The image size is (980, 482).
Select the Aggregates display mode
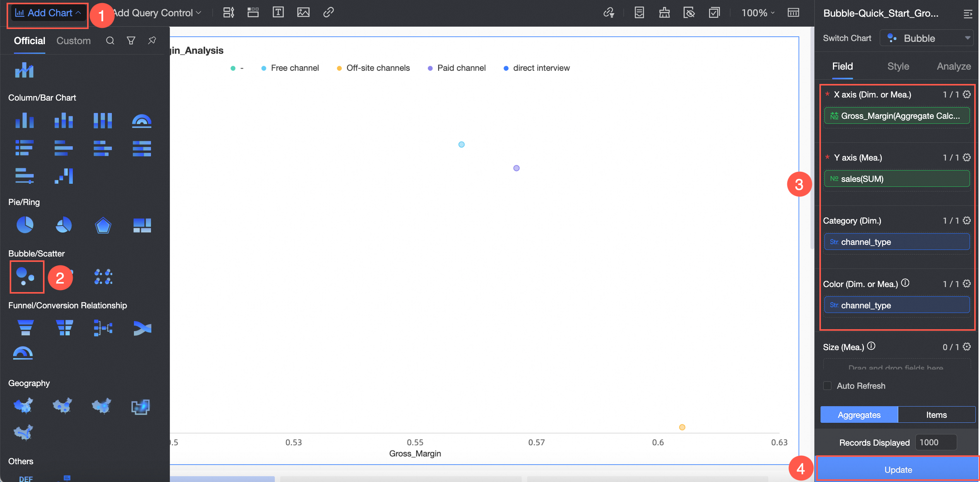coord(859,415)
